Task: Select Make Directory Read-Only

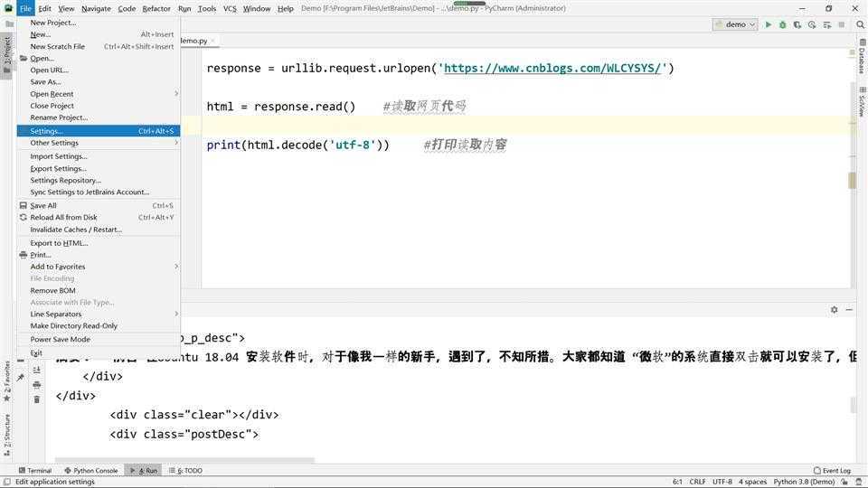Action: point(99,326)
